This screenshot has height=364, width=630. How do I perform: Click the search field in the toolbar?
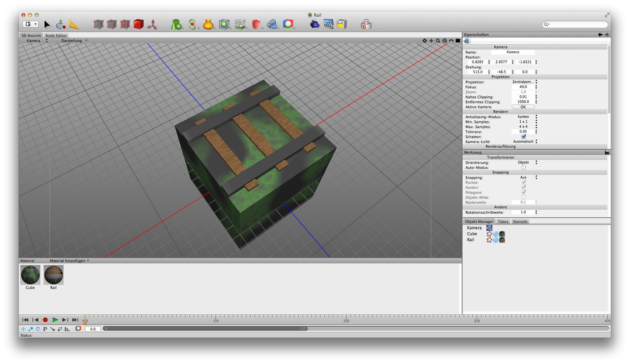(x=575, y=24)
